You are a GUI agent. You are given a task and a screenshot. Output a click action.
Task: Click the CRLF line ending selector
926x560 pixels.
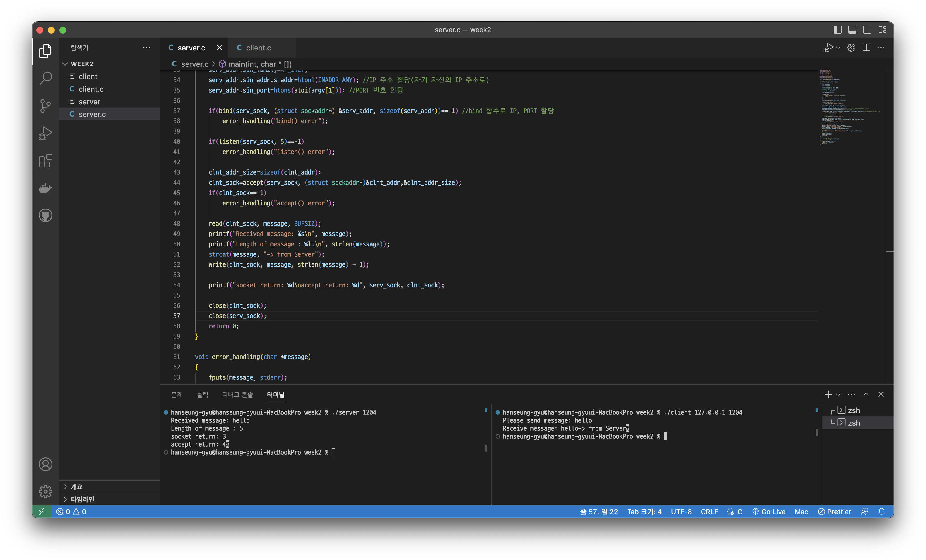(709, 512)
